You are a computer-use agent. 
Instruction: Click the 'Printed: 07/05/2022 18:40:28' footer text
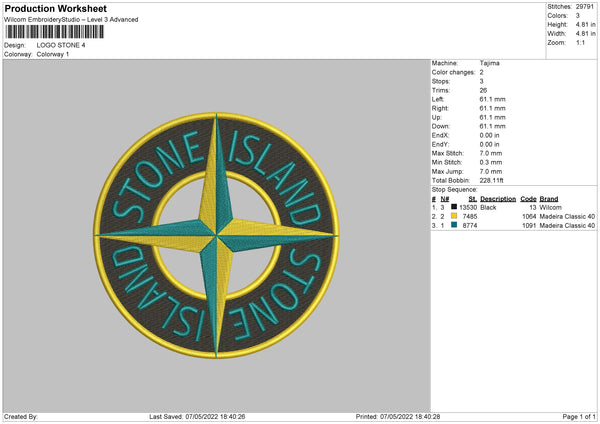pos(398,417)
